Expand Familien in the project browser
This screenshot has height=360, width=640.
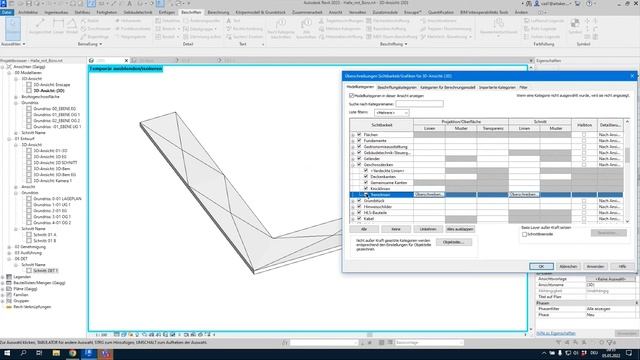pyautogui.click(x=3, y=295)
